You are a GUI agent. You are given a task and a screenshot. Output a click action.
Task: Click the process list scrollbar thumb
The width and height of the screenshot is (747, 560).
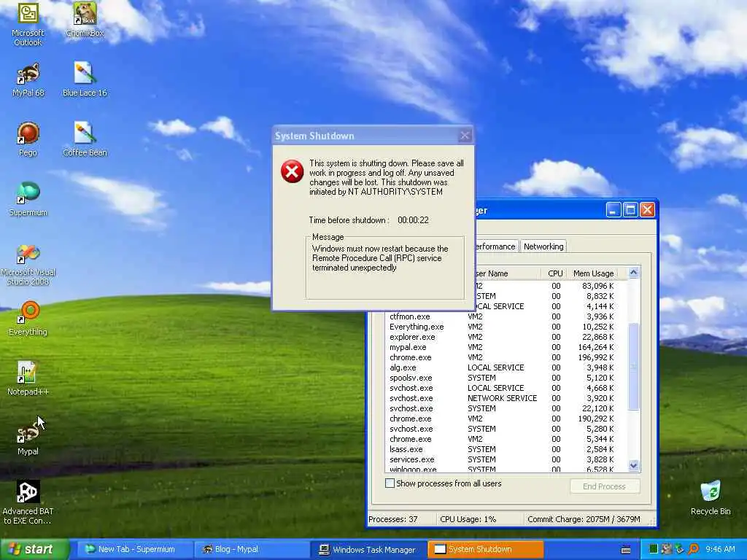[633, 366]
